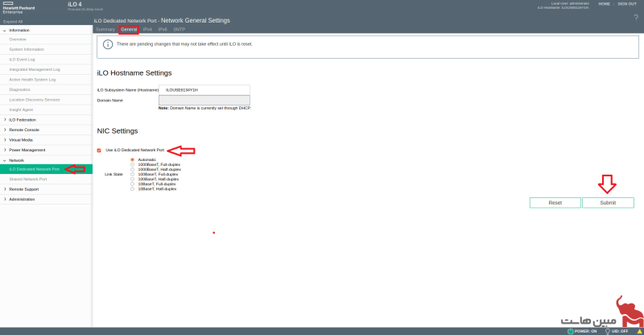This screenshot has height=335, width=644.
Task: Click the UID light bulb icon
Action: click(x=608, y=331)
